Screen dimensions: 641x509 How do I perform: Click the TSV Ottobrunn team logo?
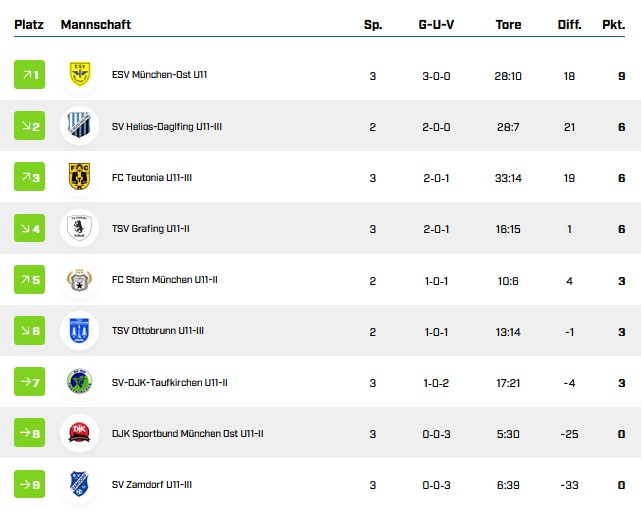(79, 331)
